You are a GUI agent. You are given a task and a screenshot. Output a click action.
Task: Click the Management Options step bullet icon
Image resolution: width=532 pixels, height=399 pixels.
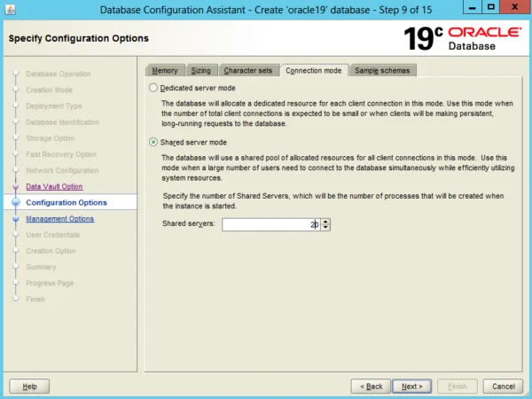(x=16, y=219)
